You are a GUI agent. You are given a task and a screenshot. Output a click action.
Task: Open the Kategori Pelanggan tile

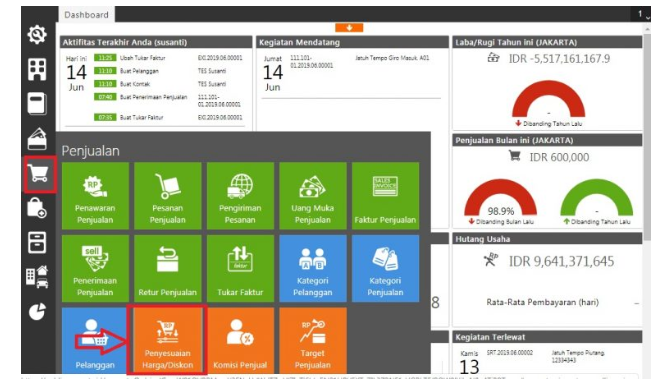pos(313,268)
